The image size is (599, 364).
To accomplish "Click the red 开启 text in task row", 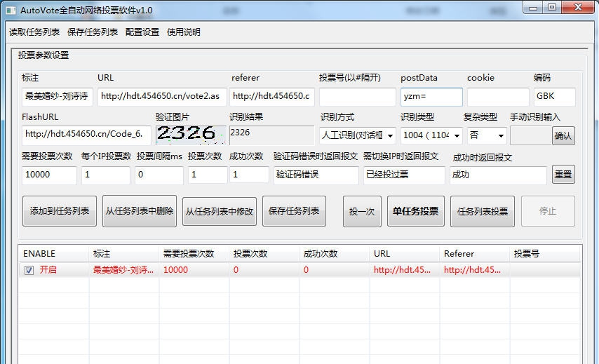I will click(48, 270).
